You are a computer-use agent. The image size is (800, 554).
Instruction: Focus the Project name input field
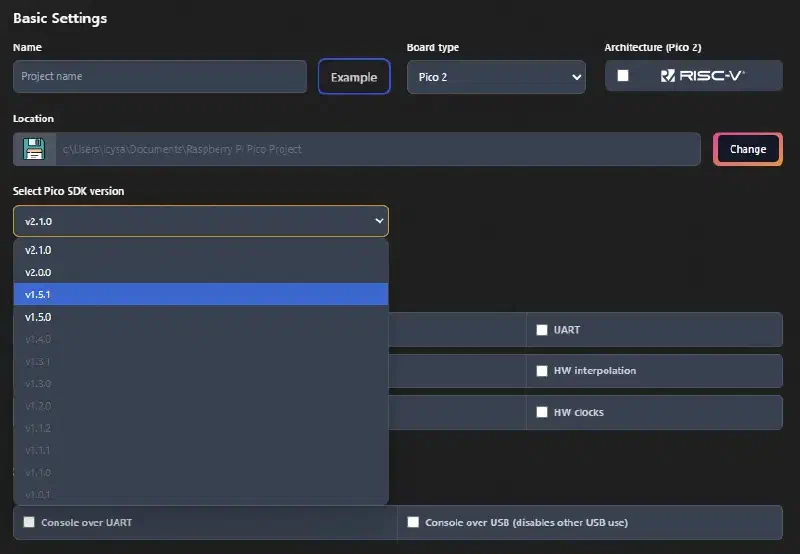coord(160,77)
